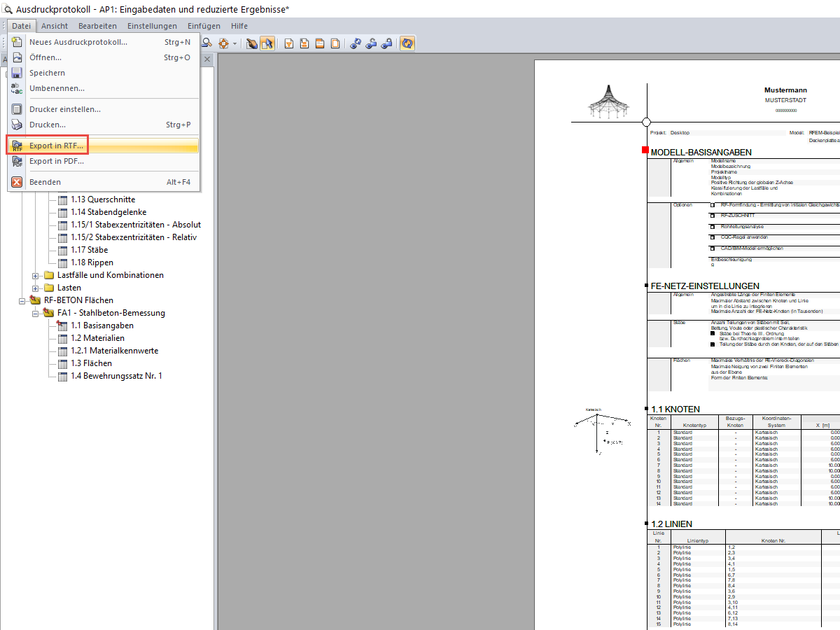Open the pan tool dropdown arrow

234,43
